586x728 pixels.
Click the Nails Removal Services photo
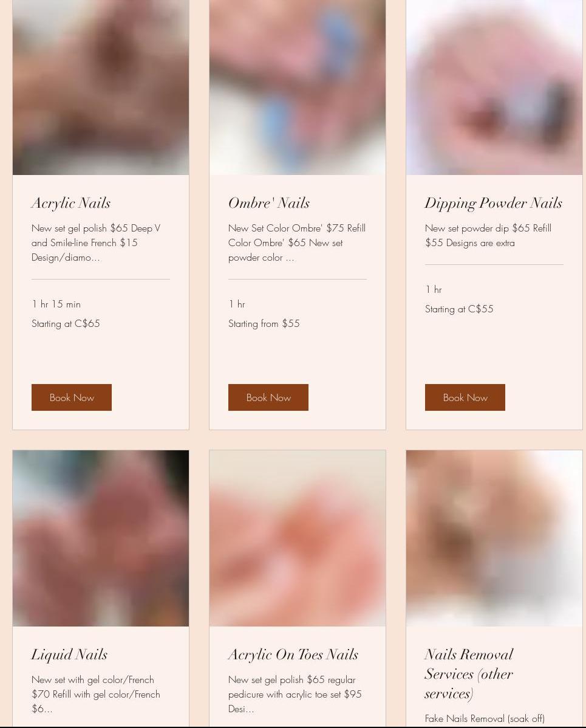pyautogui.click(x=494, y=538)
